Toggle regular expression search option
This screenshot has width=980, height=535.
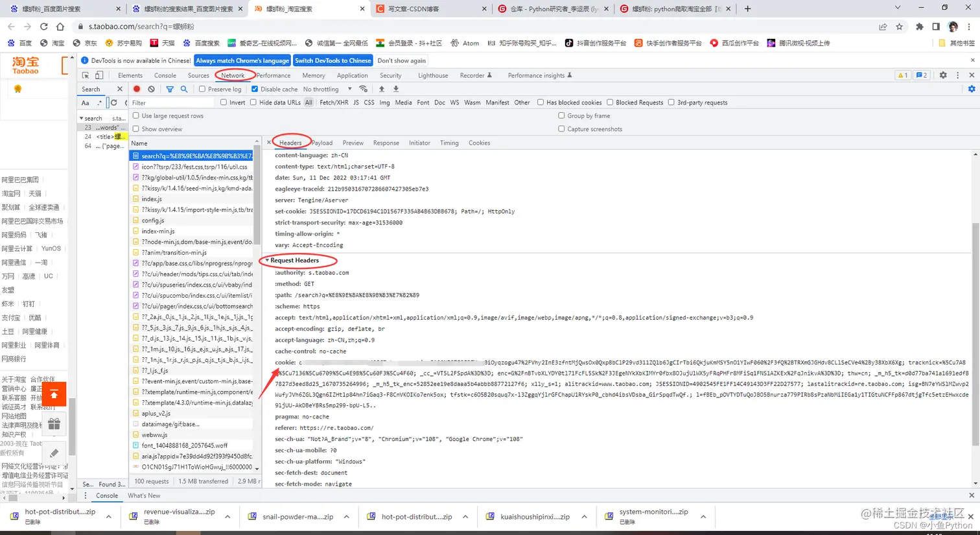coord(99,102)
